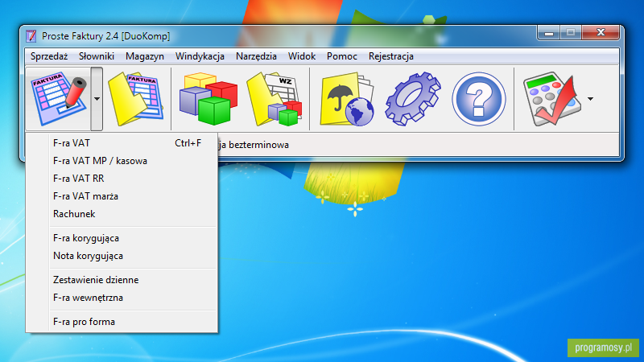644x362 pixels.
Task: Expand the arrow next to calculator icon
Action: pos(590,99)
